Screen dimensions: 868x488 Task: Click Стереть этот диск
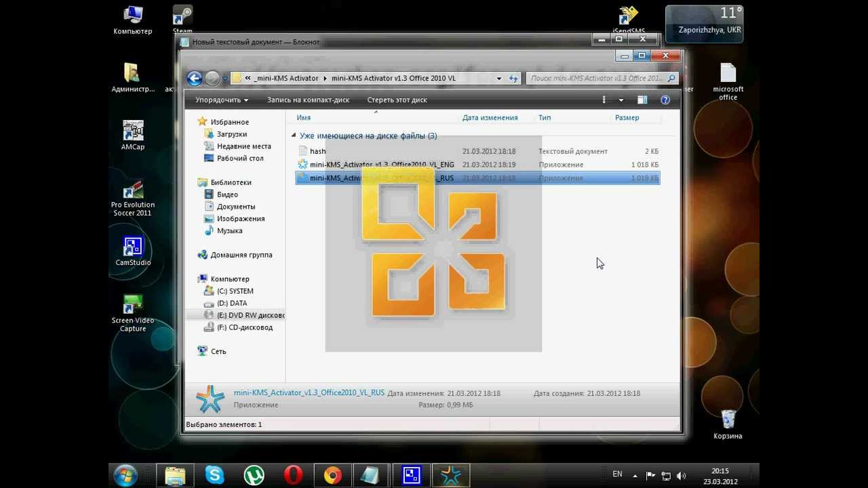[x=397, y=100]
